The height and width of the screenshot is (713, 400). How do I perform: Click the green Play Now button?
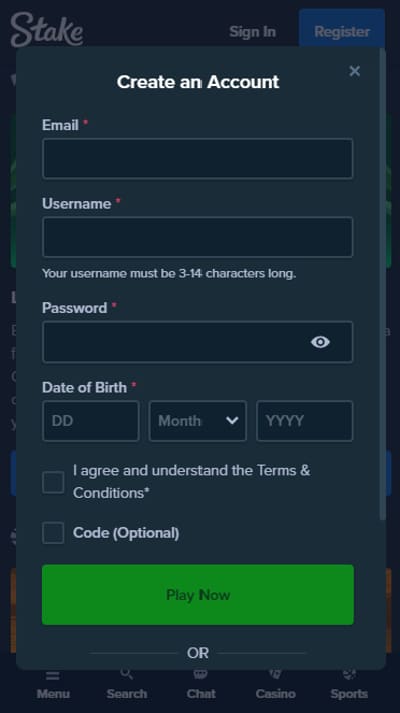point(198,595)
